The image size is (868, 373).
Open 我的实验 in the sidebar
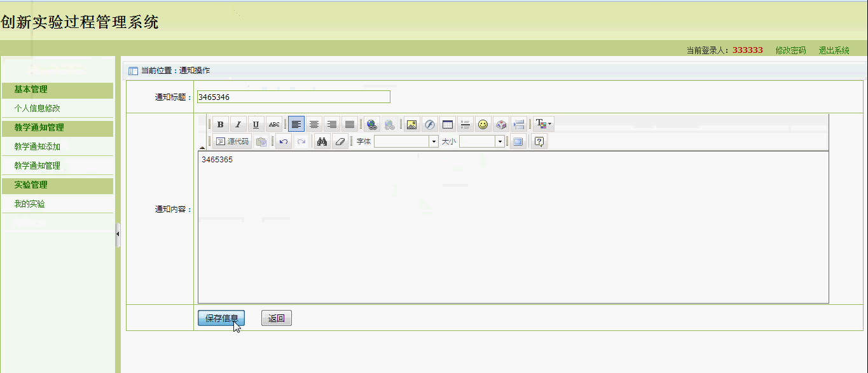(29, 204)
